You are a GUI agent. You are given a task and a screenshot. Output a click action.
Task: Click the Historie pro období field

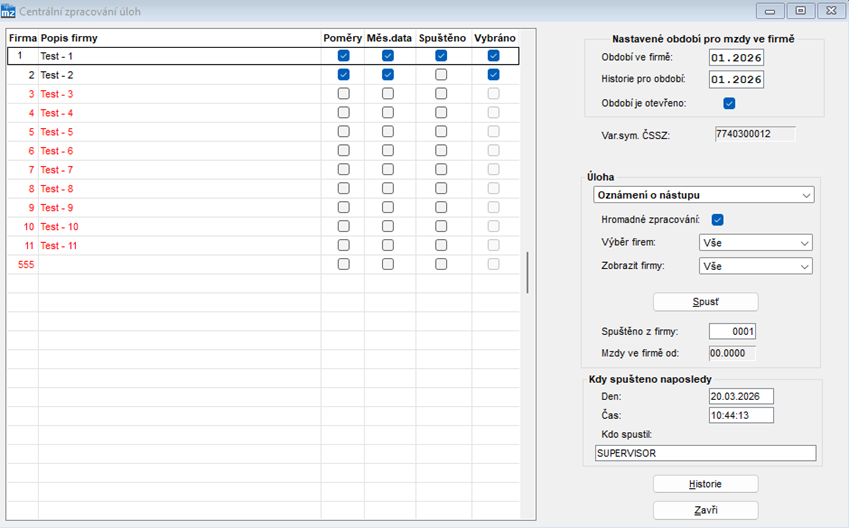tap(736, 80)
